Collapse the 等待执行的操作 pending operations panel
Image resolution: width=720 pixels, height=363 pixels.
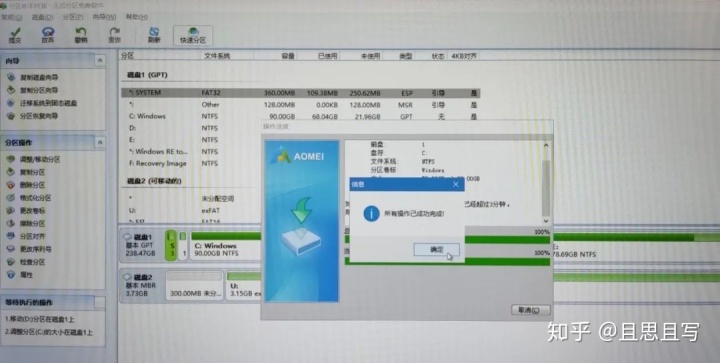(x=100, y=302)
